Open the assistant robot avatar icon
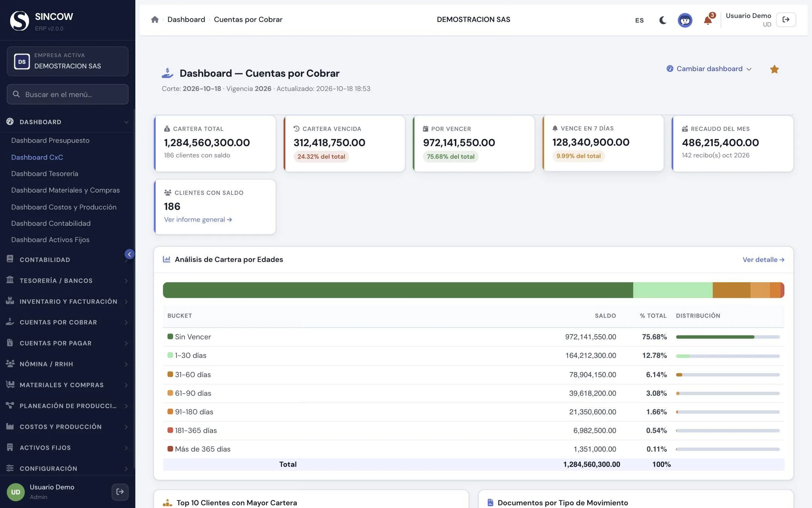 (x=685, y=20)
